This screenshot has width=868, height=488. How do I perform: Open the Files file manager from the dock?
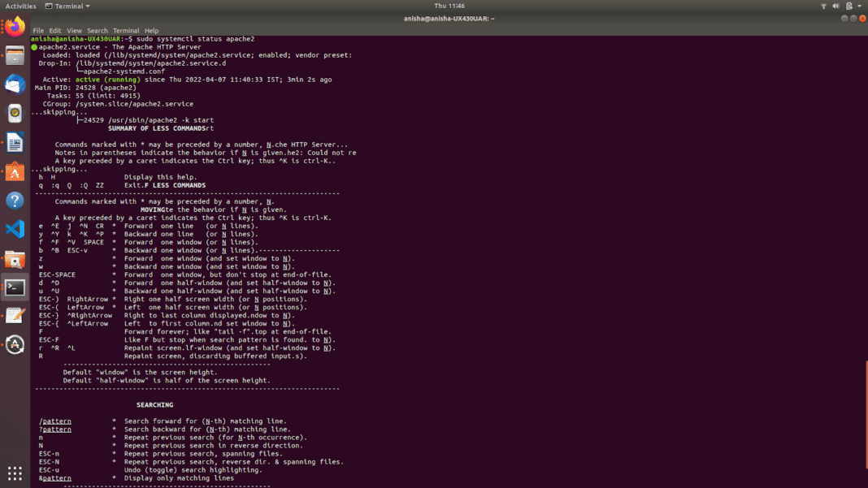[x=14, y=57]
